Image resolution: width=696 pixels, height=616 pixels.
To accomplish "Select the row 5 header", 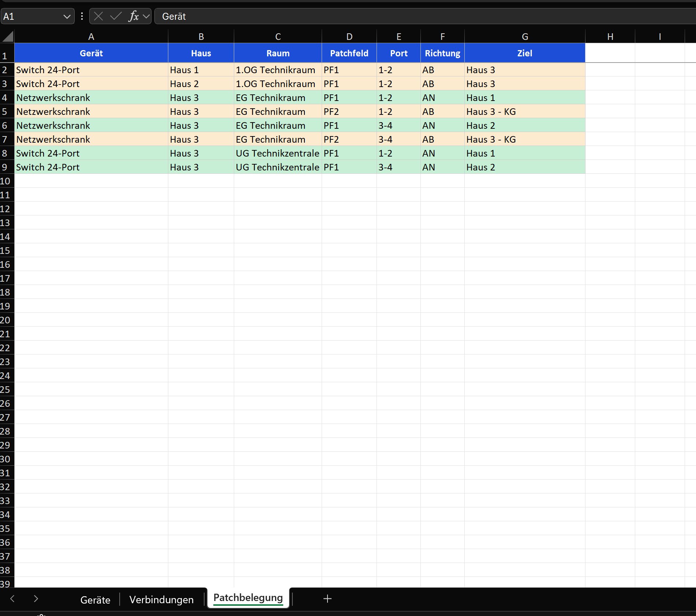I will pyautogui.click(x=7, y=111).
